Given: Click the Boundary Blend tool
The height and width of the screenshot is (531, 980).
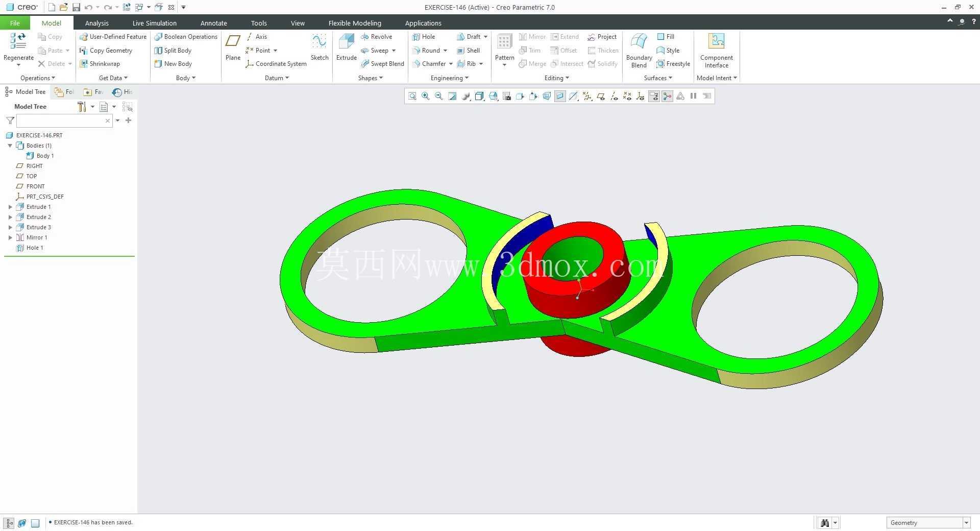Looking at the screenshot, I should (x=639, y=50).
